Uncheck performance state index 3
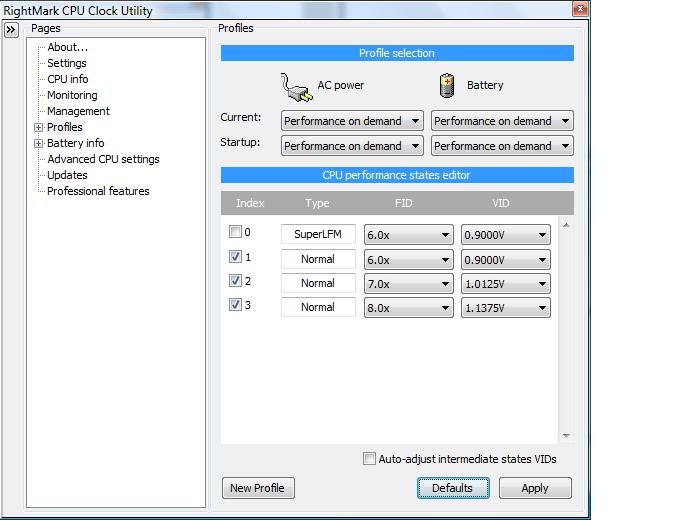The width and height of the screenshot is (683, 520). point(235,304)
